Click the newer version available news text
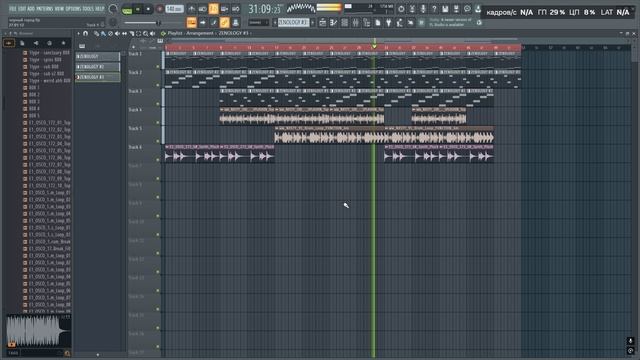Viewport: 640px width, 360px height. point(450,22)
